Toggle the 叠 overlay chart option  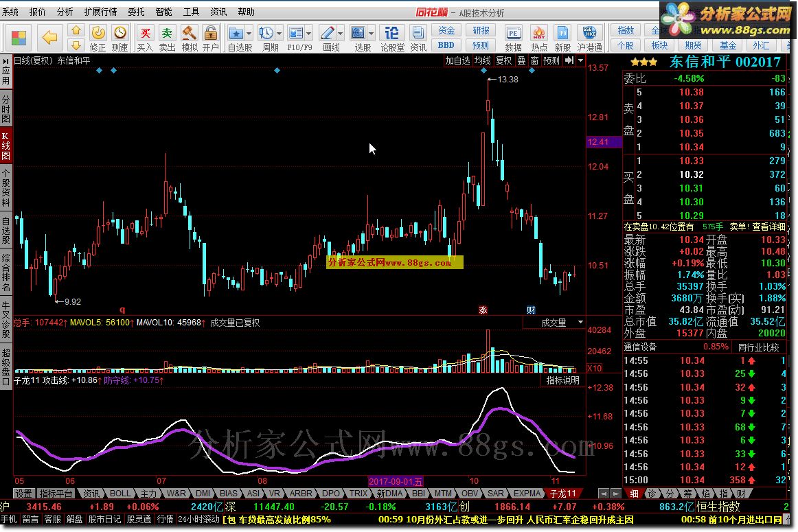pos(522,60)
